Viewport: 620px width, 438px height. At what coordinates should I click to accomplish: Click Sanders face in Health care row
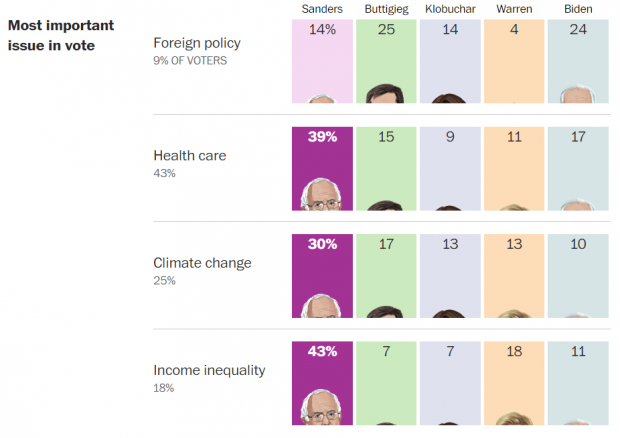coord(321,194)
